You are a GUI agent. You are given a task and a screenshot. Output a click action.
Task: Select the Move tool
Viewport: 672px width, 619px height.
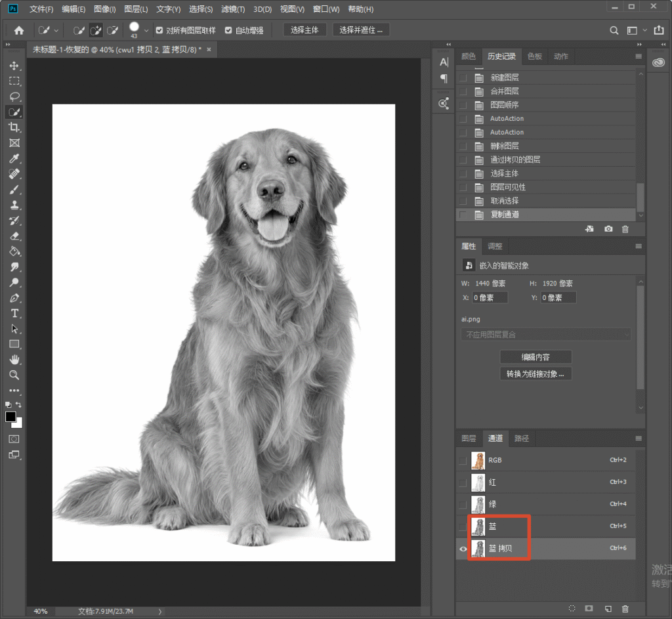(14, 66)
